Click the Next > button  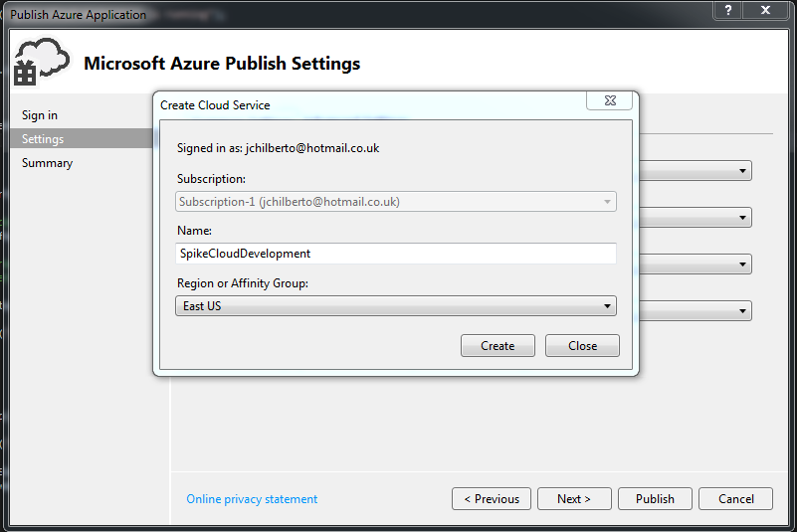pyautogui.click(x=574, y=499)
